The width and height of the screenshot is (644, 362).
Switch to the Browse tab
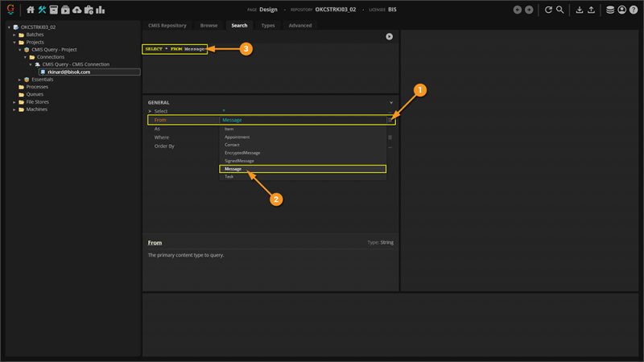[208, 26]
